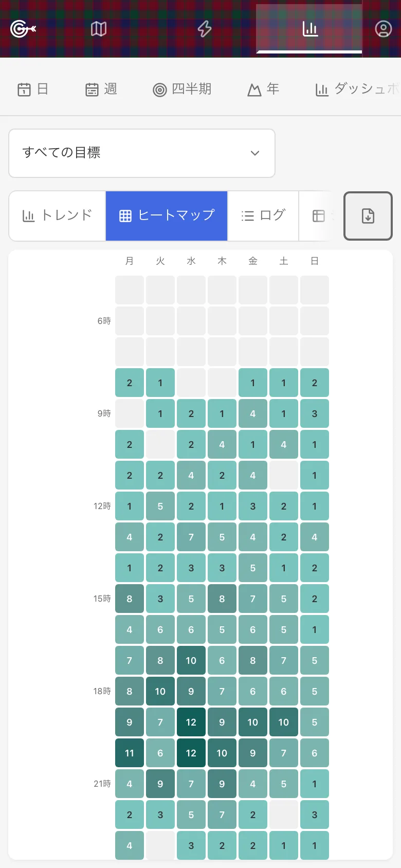
Task: Select the bar chart statistics nav icon
Action: coord(310,29)
